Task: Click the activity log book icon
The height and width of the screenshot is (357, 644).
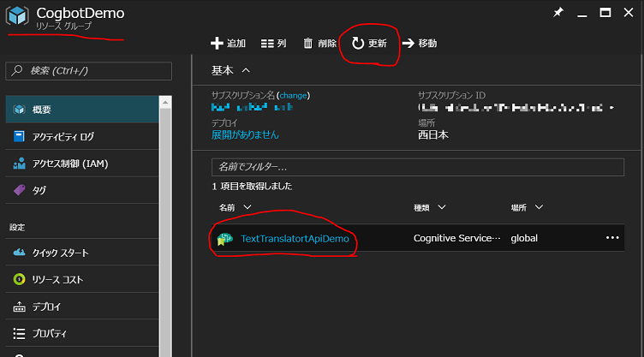Action: point(19,136)
